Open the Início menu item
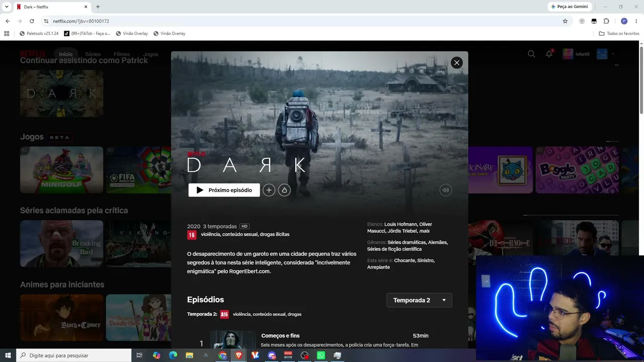644x362 pixels. click(x=65, y=54)
